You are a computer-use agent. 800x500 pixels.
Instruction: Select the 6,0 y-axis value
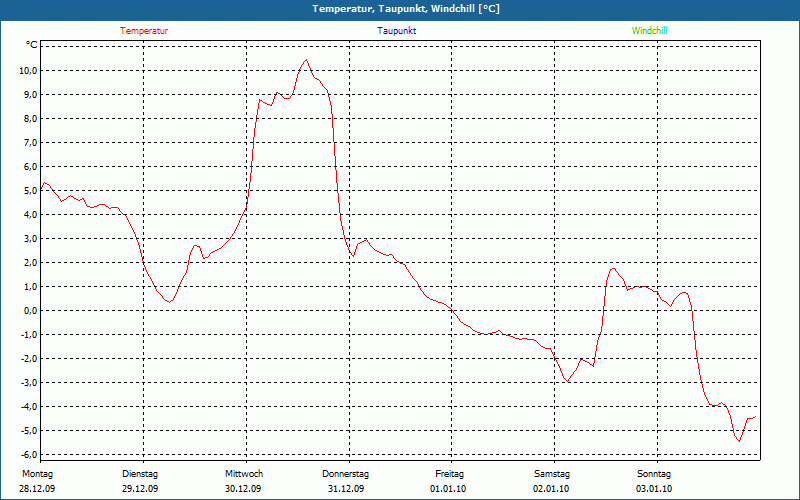[x=30, y=166]
